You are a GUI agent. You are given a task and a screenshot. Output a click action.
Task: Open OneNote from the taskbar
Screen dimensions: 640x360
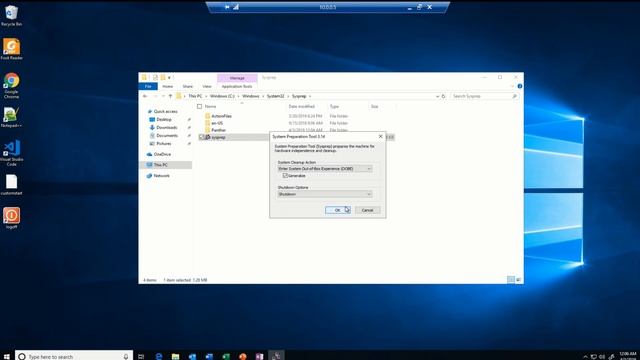pos(259,356)
